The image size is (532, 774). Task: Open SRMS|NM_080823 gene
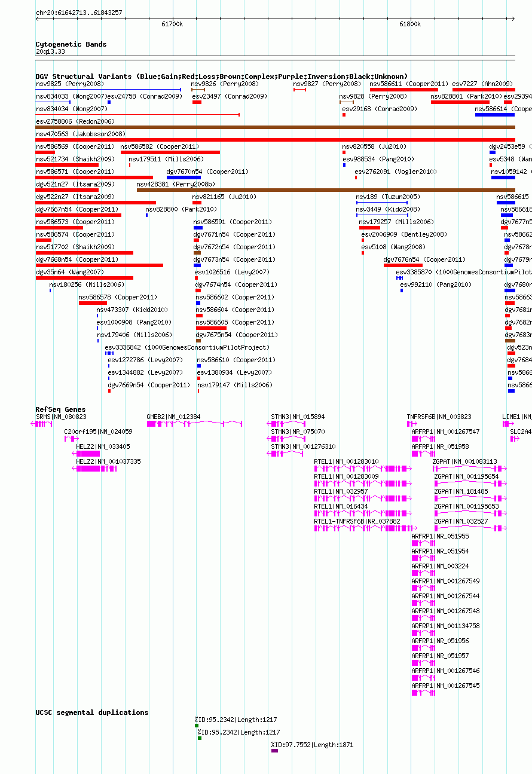click(x=42, y=423)
